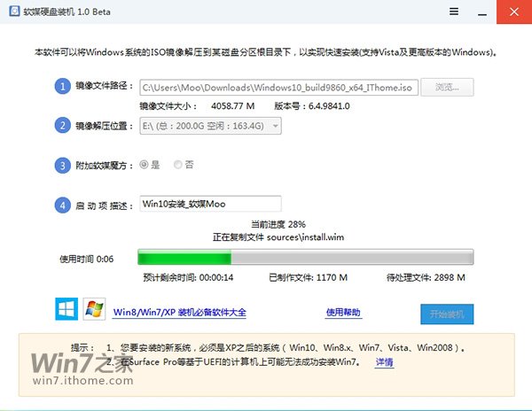Click the green copy progress bar
Screen dimensions: 532x411
tap(305, 257)
